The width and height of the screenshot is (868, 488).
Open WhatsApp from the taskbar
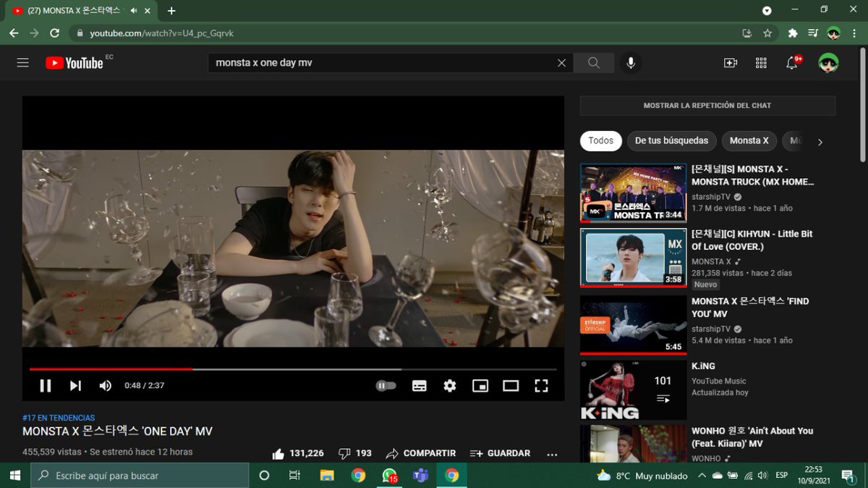(390, 476)
